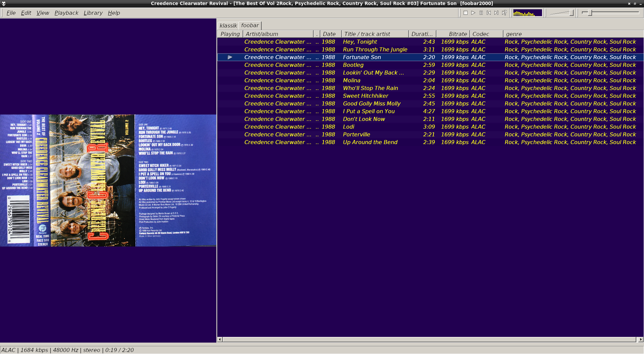Viewport: 644px width, 354px height.
Task: Sort by the Artist/album column header
Action: point(278,34)
